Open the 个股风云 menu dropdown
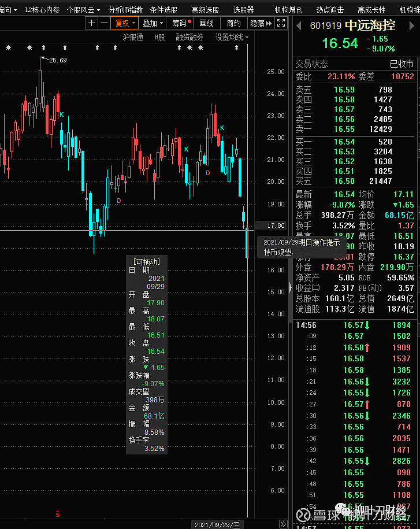 coord(83,10)
